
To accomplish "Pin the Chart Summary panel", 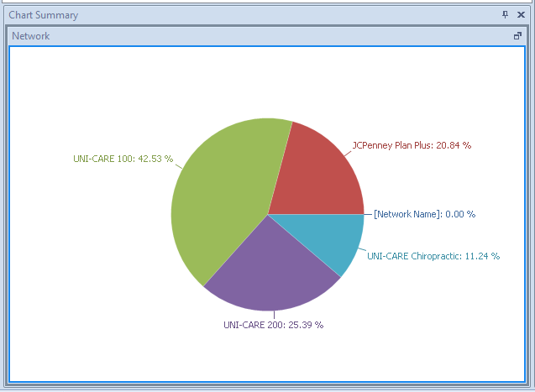I will (505, 14).
